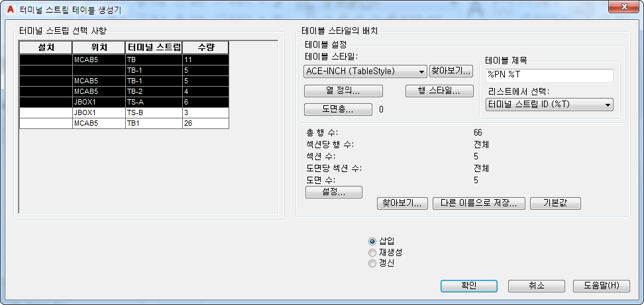Open the 테이블 스타일 ACE-INCH dropdown
The height and width of the screenshot is (305, 644).
point(365,71)
